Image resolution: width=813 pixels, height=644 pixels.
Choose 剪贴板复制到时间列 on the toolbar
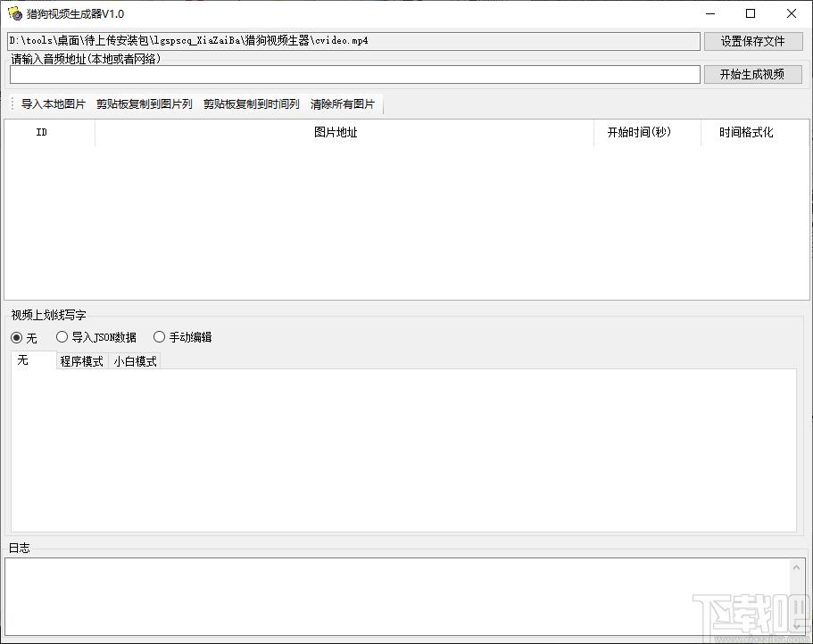(x=251, y=104)
